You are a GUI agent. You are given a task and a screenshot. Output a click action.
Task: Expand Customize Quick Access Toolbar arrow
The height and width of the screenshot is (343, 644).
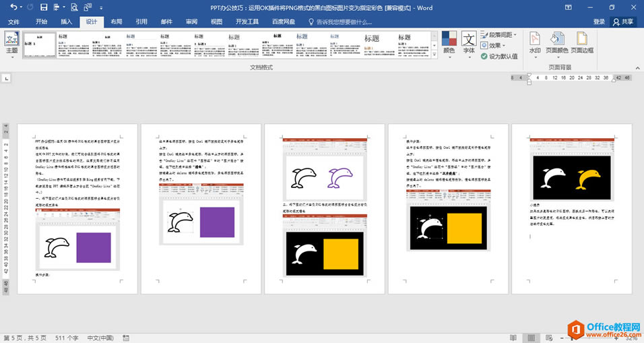[101, 7]
